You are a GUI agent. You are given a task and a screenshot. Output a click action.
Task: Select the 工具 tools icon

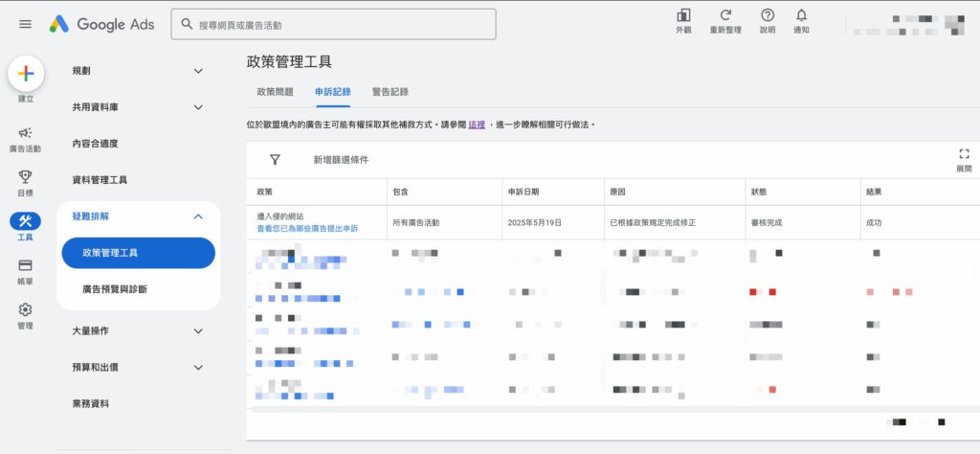click(25, 220)
